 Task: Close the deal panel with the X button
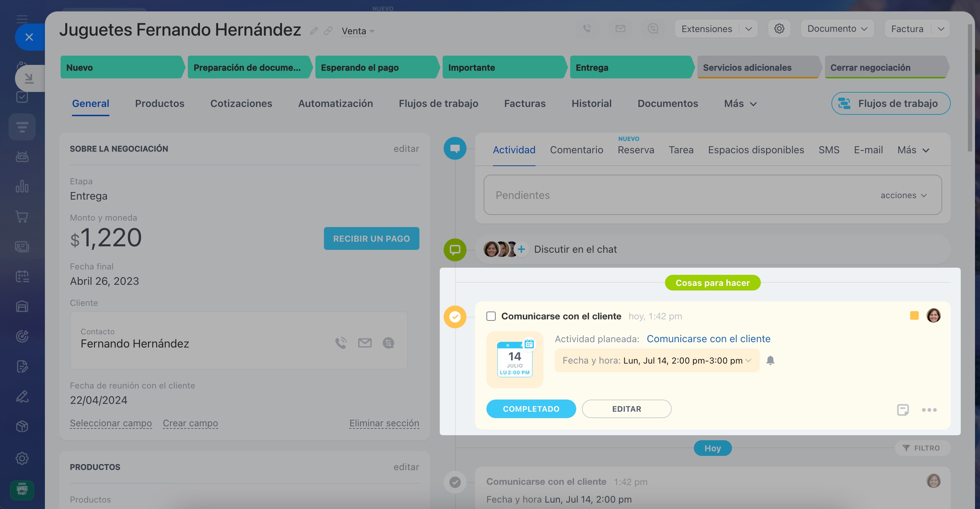tap(29, 37)
